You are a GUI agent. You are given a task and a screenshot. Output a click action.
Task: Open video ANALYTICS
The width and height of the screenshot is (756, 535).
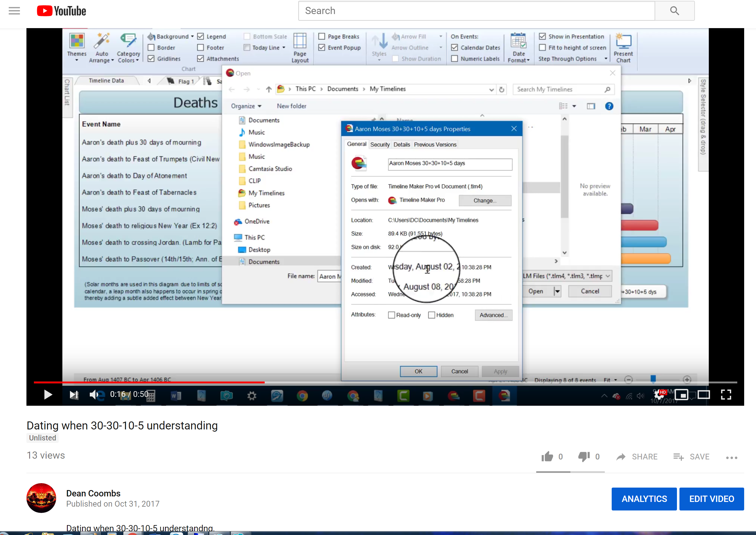point(644,499)
